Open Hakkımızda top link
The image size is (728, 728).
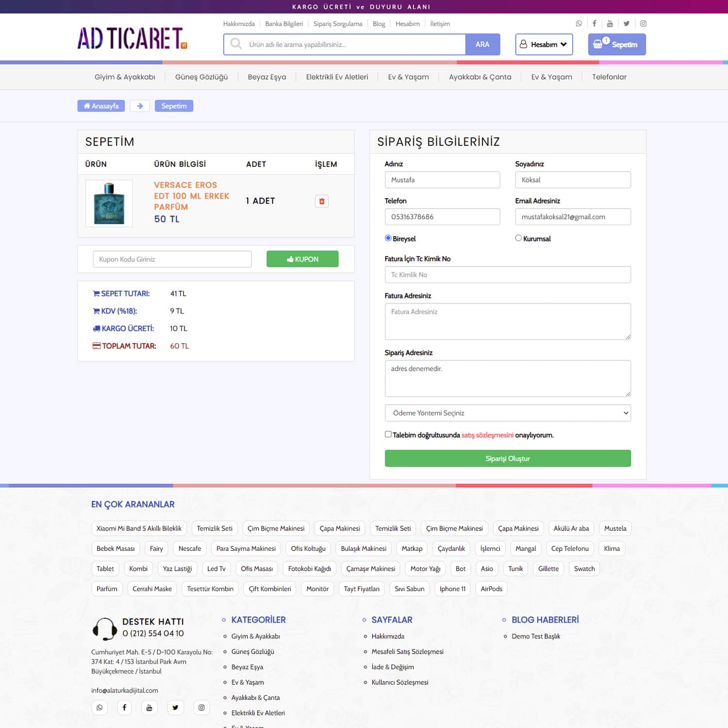(x=239, y=24)
